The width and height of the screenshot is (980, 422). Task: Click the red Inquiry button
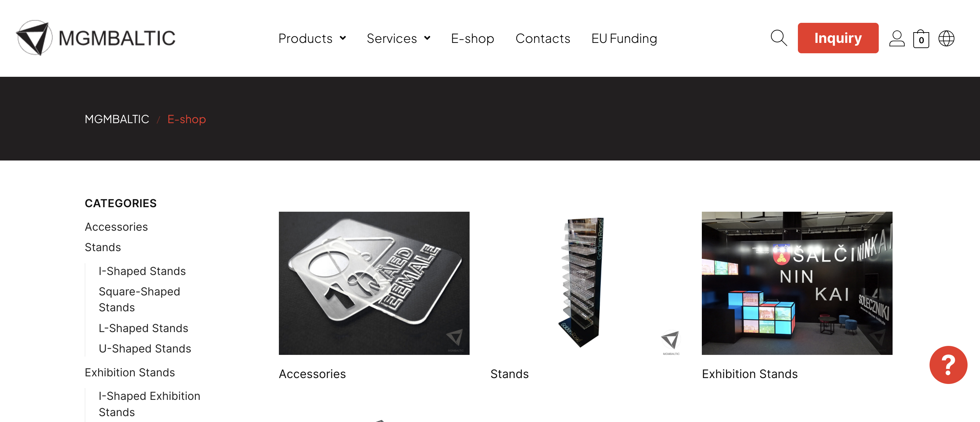pyautogui.click(x=838, y=38)
